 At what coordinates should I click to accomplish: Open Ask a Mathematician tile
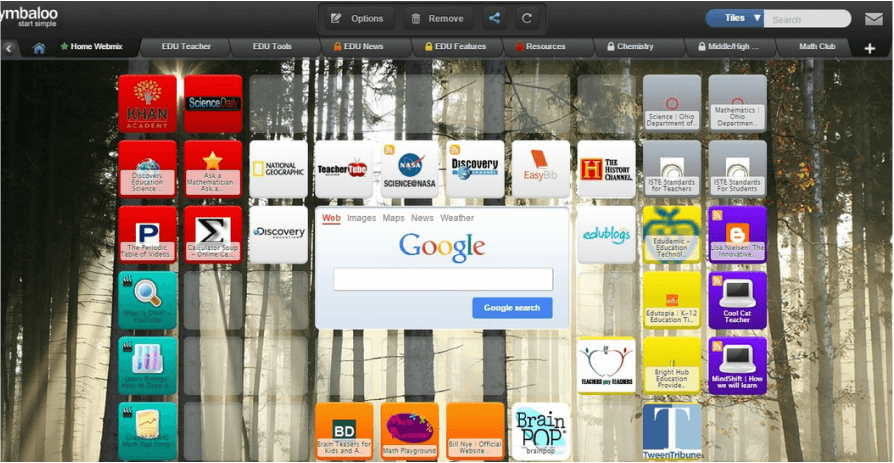[x=213, y=169]
